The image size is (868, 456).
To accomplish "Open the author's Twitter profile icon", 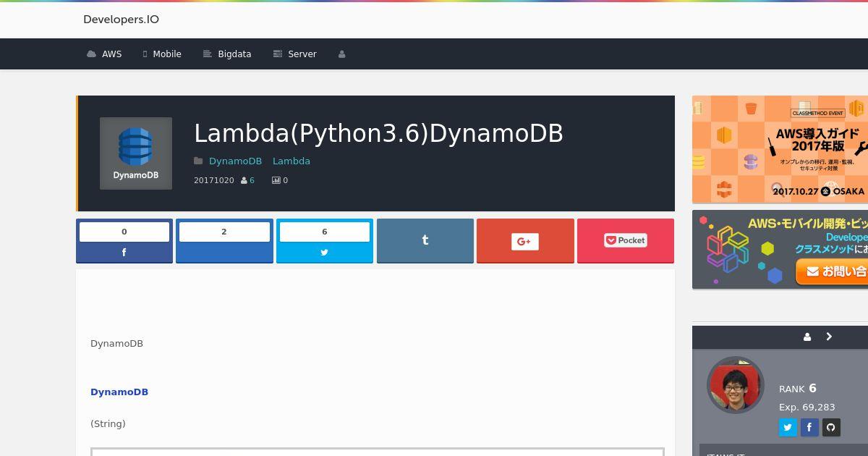I will [x=788, y=427].
